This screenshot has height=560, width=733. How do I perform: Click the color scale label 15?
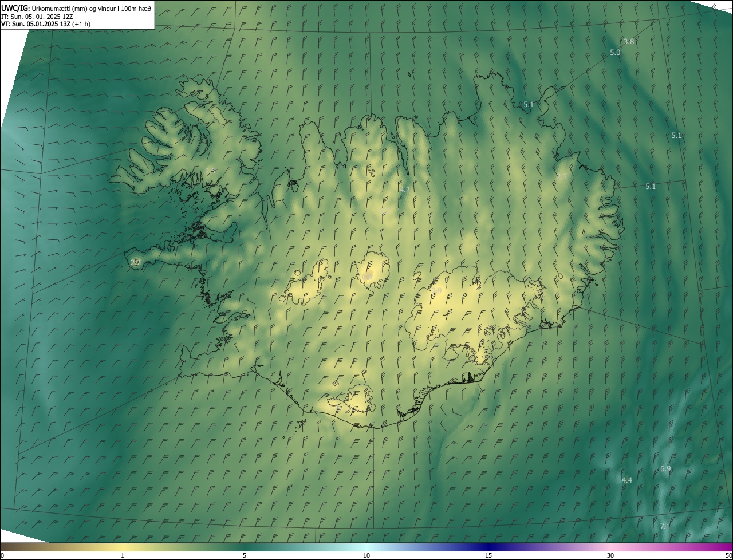click(x=488, y=555)
